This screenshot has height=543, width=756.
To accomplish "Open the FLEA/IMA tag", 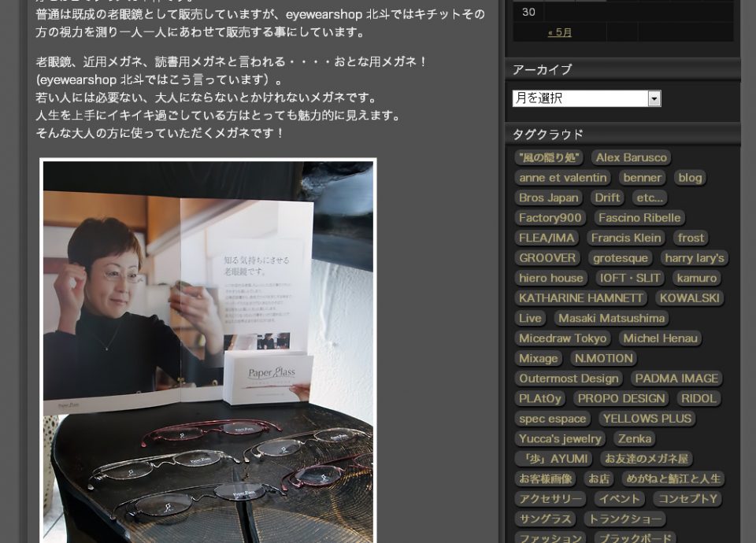I will coord(547,238).
